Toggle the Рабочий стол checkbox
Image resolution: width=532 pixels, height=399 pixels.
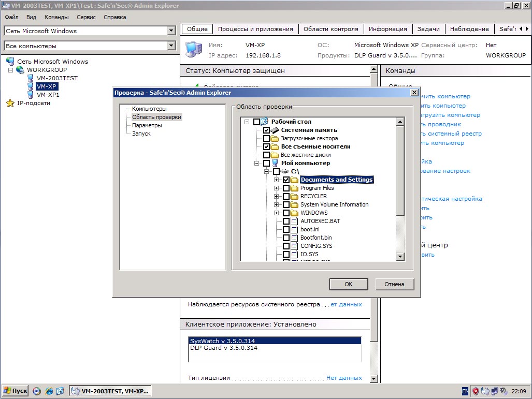tap(256, 122)
